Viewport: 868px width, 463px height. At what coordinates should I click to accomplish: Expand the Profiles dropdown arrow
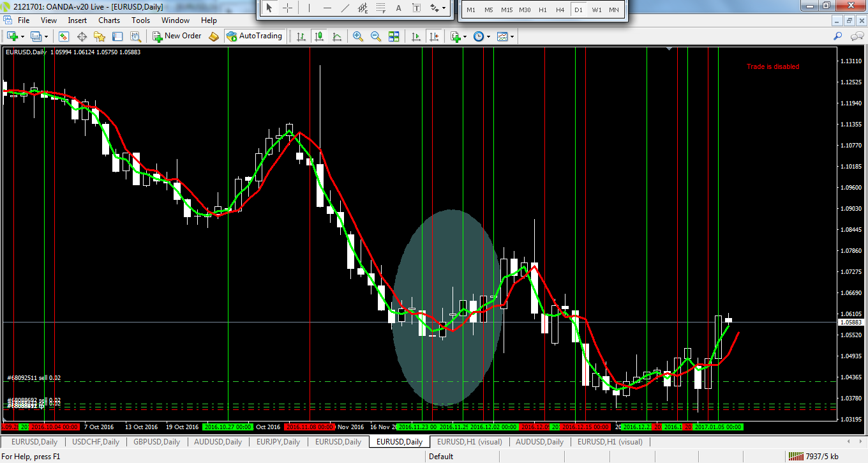46,37
